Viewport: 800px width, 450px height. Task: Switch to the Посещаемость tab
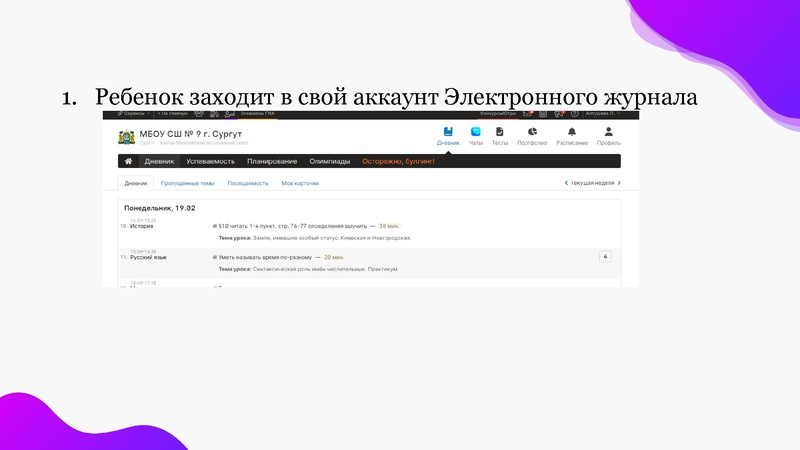coord(248,184)
